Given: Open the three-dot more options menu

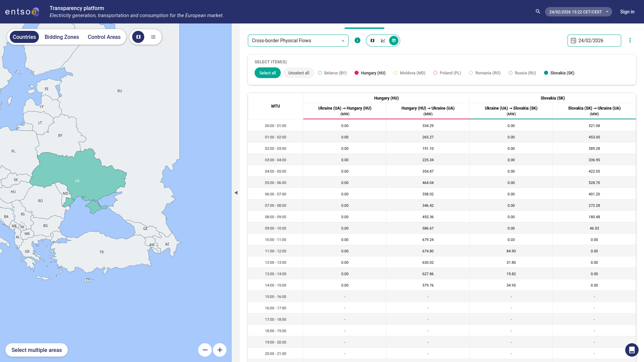Looking at the screenshot, I should 630,41.
